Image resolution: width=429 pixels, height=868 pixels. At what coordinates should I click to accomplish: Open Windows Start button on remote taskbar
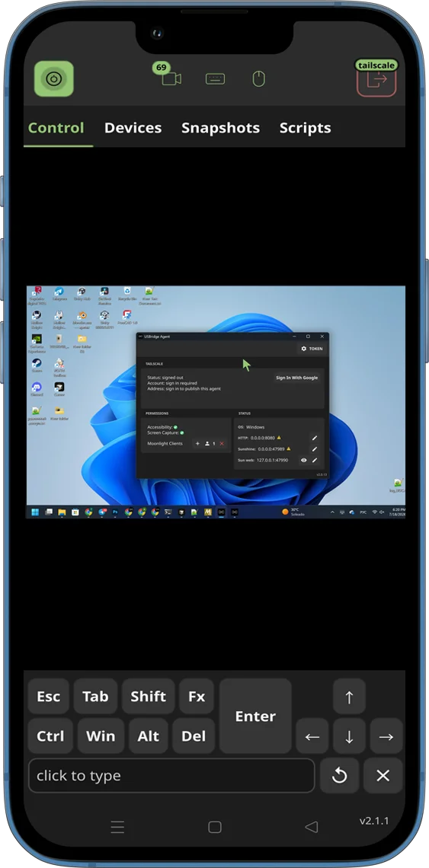tap(35, 512)
